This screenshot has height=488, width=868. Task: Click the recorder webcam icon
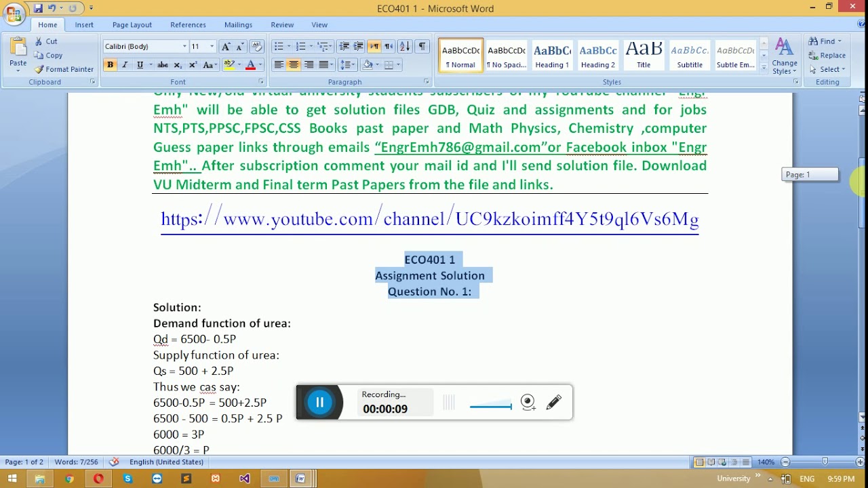point(528,403)
